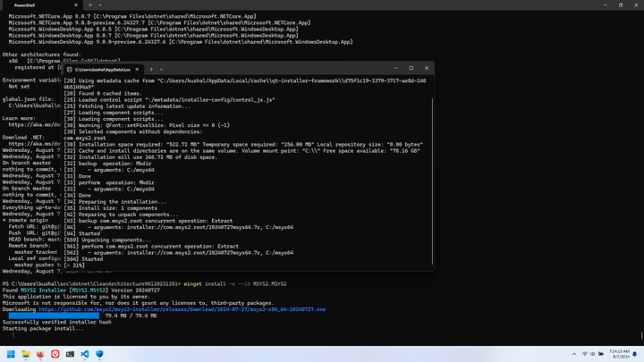Click 'Starting package install...' line

[43, 328]
